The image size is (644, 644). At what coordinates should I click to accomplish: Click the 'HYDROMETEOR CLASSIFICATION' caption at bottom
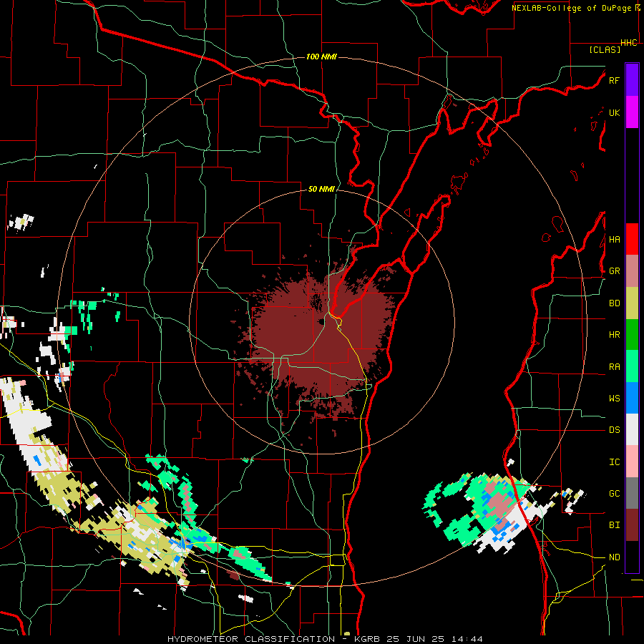click(251, 639)
